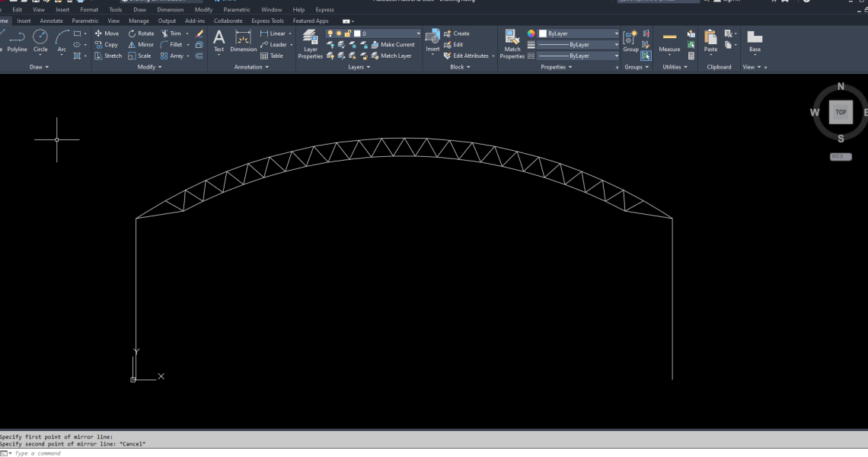
Task: Insert a Table
Action: [272, 56]
